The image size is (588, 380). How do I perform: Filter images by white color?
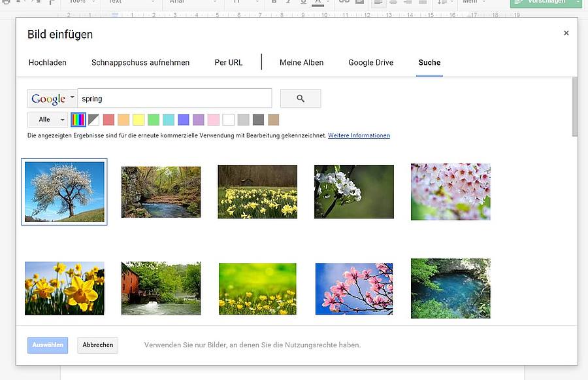(229, 120)
